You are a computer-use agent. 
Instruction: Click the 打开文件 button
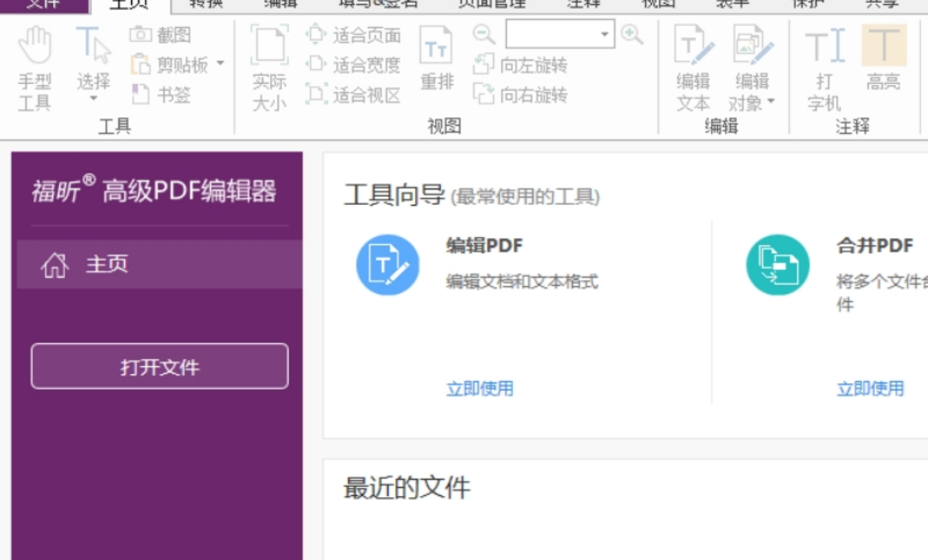tap(160, 366)
